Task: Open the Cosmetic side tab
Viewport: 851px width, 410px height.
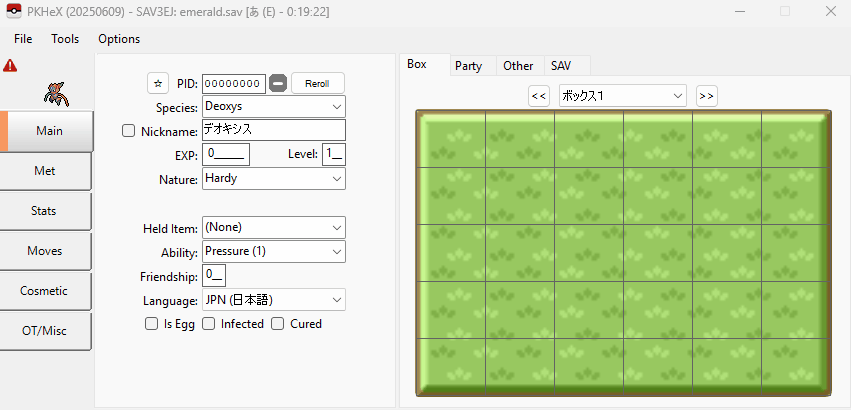Action: click(x=45, y=291)
